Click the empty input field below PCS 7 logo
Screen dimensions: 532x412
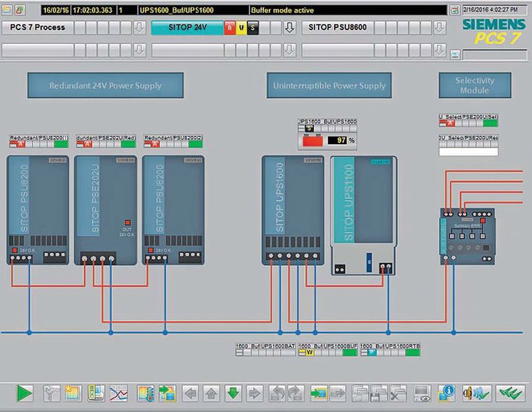[x=495, y=55]
